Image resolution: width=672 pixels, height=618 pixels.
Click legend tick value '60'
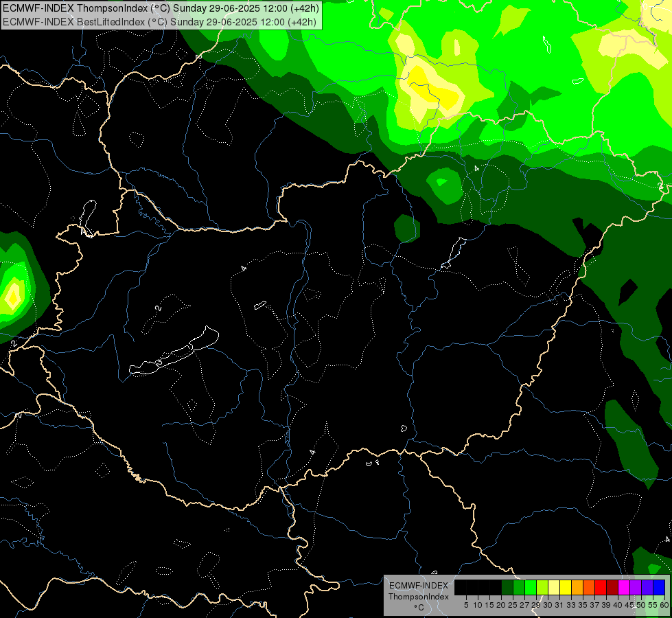coord(664,605)
